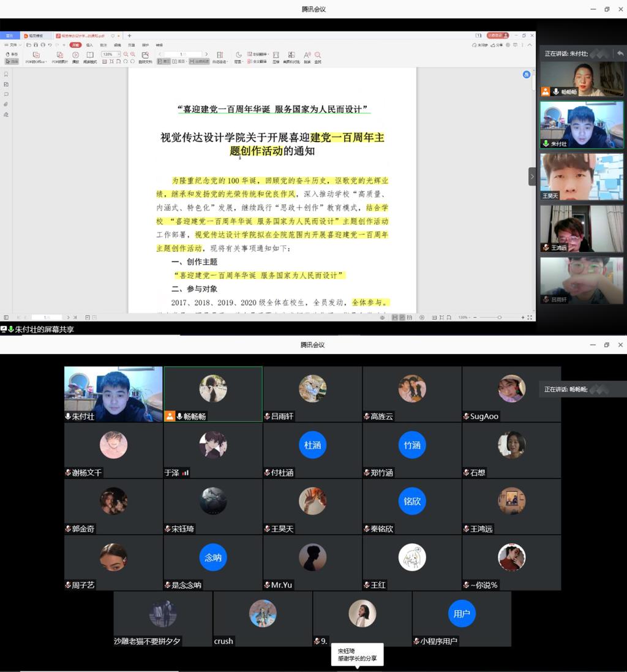Click the settings gear in PDF top right
The width and height of the screenshot is (627, 672).
coord(508,45)
